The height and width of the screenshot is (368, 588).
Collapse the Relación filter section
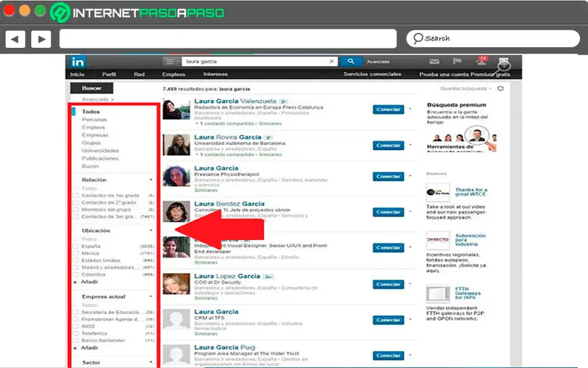point(151,180)
